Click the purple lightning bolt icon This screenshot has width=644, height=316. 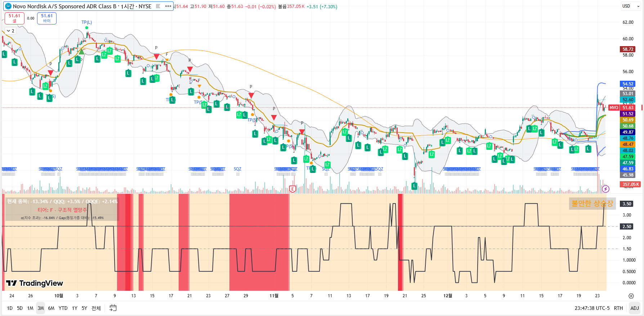[606, 189]
